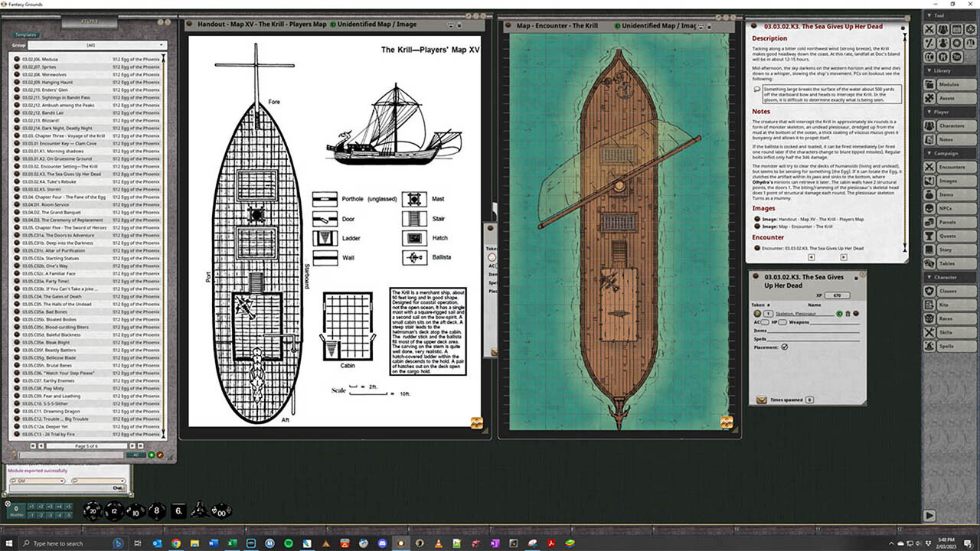
Task: Click the orange pencil icon beside the search bar
Action: 160,455
